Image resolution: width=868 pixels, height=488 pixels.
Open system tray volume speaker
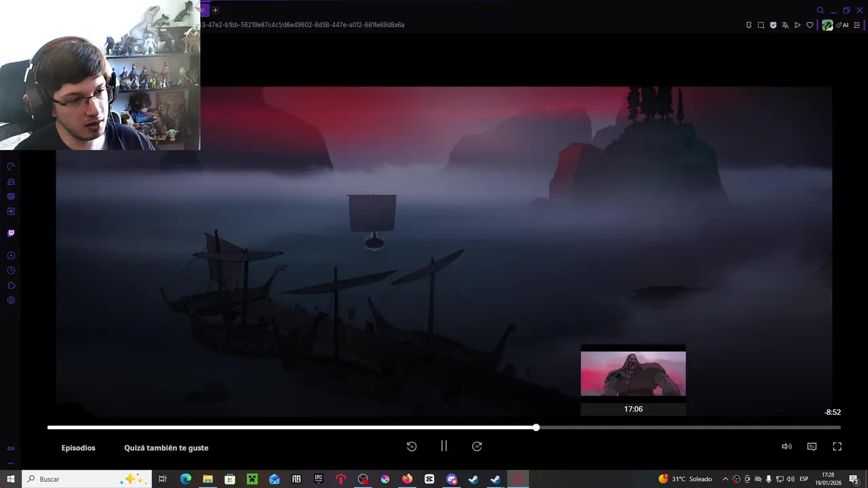(x=791, y=479)
